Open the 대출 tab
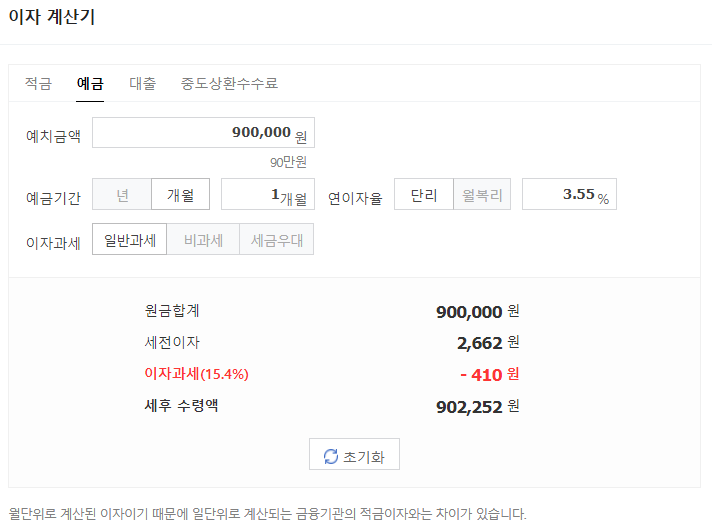 coord(143,84)
